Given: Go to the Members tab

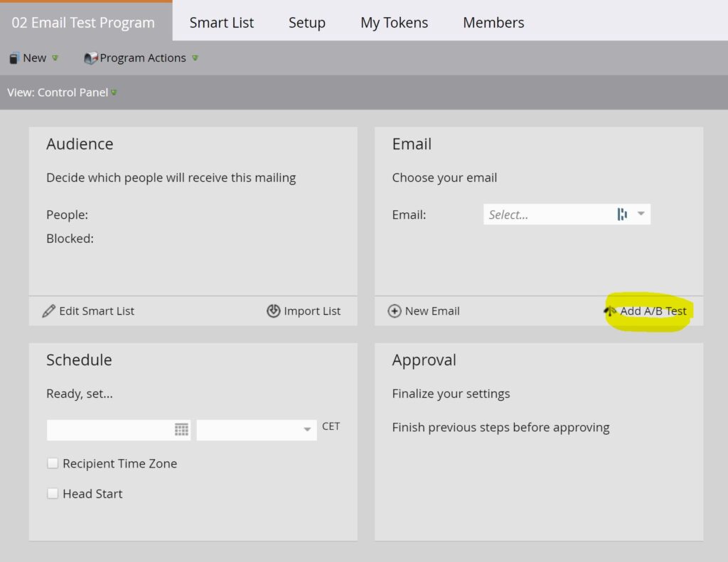Looking at the screenshot, I should tap(493, 23).
